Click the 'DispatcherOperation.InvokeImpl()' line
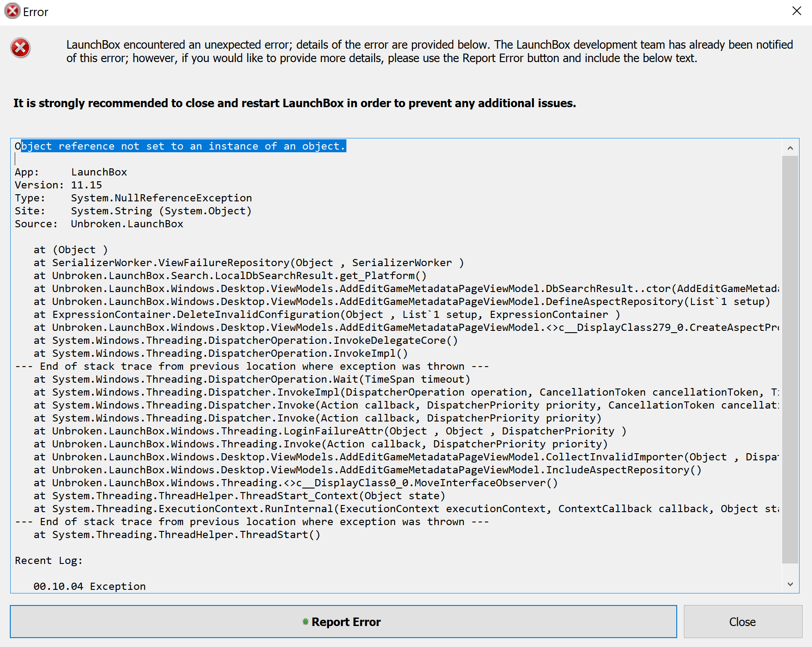Image resolution: width=812 pixels, height=647 pixels. pyautogui.click(x=221, y=353)
